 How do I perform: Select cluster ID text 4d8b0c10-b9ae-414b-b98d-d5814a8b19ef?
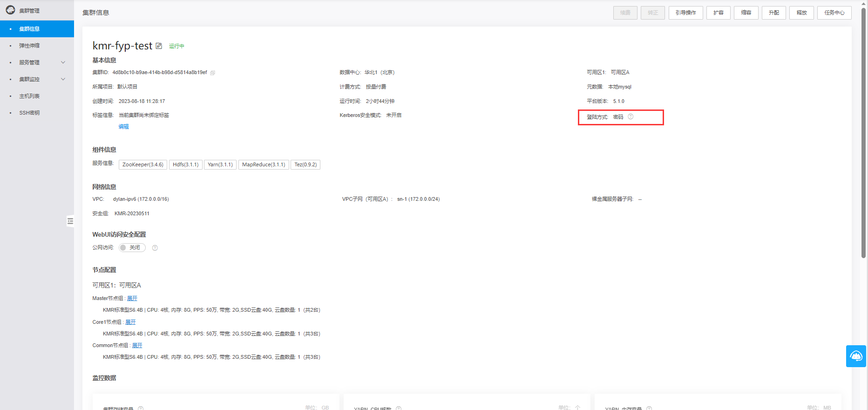(160, 72)
